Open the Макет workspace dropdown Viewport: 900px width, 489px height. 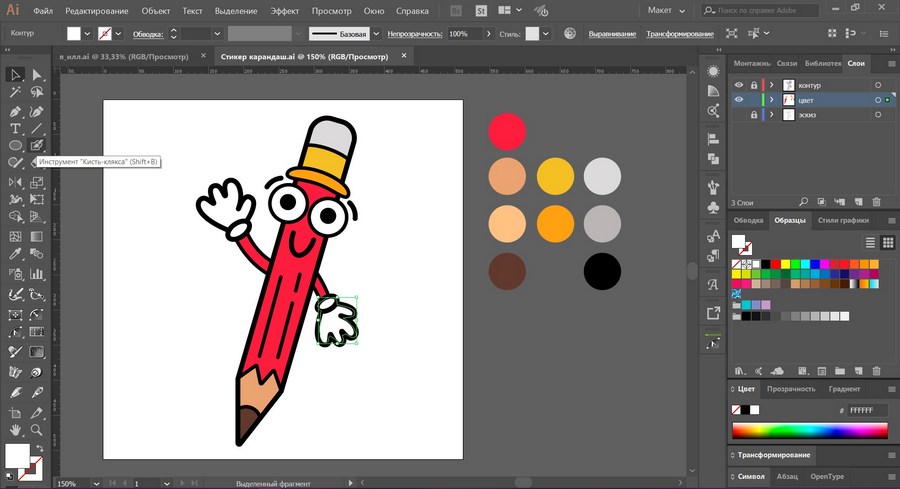tap(666, 10)
